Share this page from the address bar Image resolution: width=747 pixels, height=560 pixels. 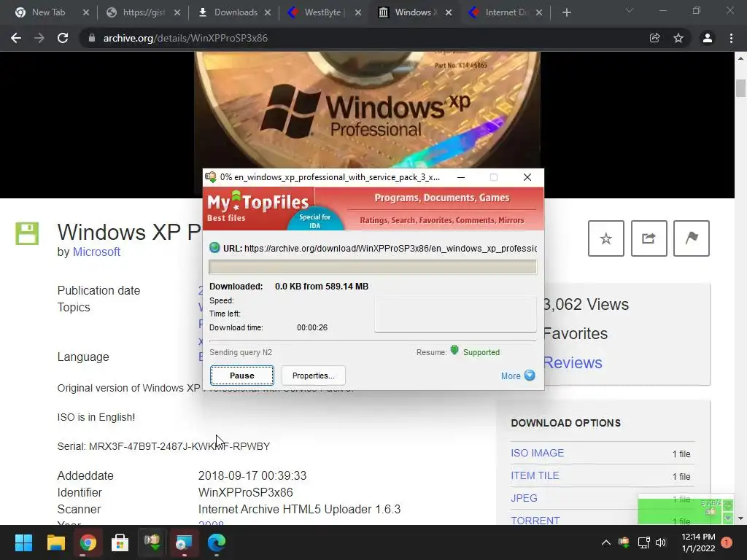(x=655, y=38)
